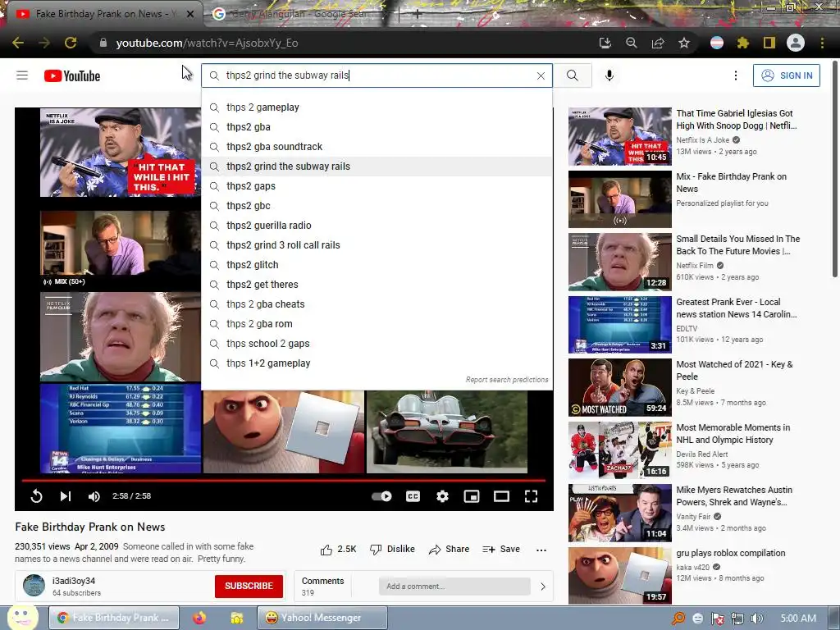Select suggestion 'thps2 glitch'

pyautogui.click(x=377, y=265)
